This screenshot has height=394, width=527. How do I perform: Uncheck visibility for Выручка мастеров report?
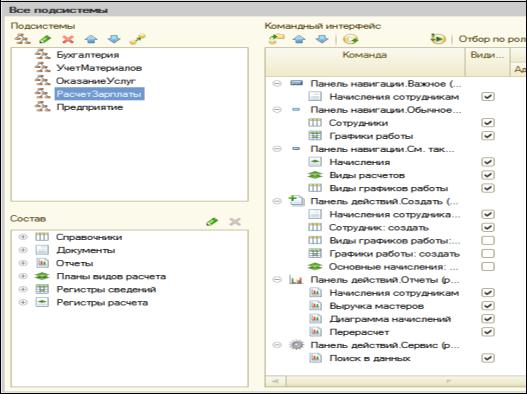pos(488,306)
